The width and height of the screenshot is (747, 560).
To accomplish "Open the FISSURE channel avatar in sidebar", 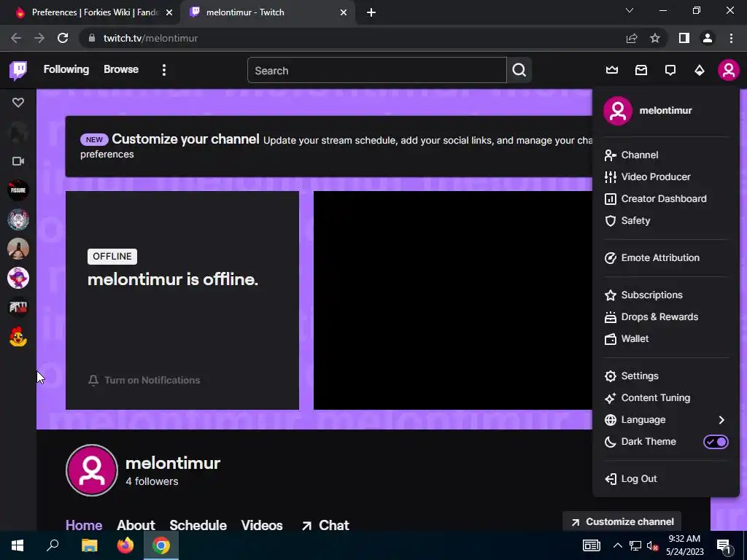I will point(18,190).
